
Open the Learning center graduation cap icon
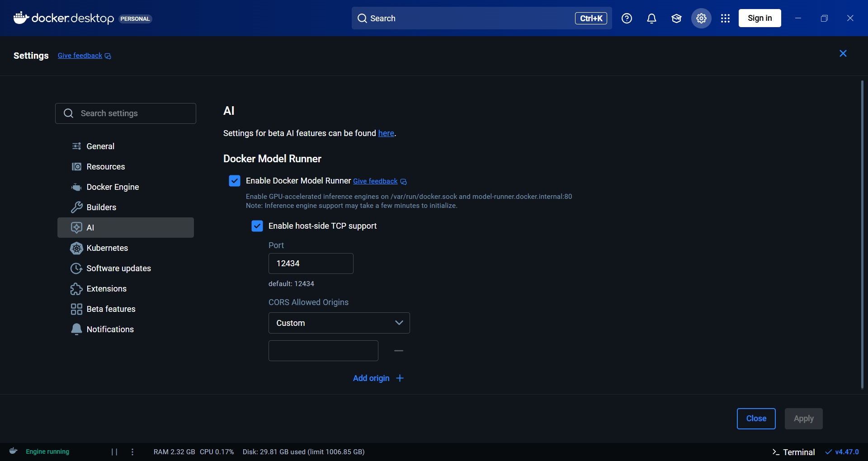(676, 19)
